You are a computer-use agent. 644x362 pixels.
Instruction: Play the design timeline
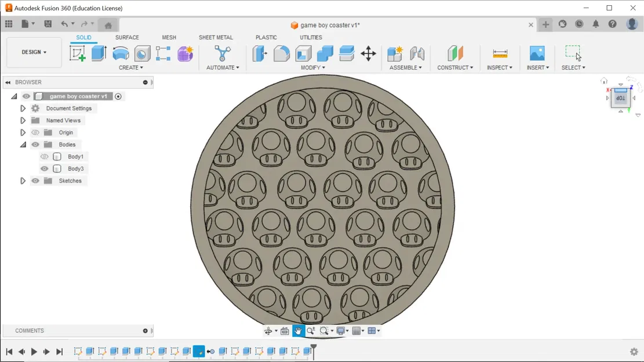tap(34, 352)
